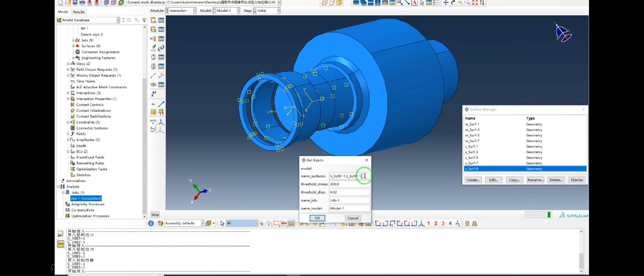Image resolution: width=644 pixels, height=276 pixels.
Task: Select s_Surf-9 row in Surface Manager
Action: 525,169
